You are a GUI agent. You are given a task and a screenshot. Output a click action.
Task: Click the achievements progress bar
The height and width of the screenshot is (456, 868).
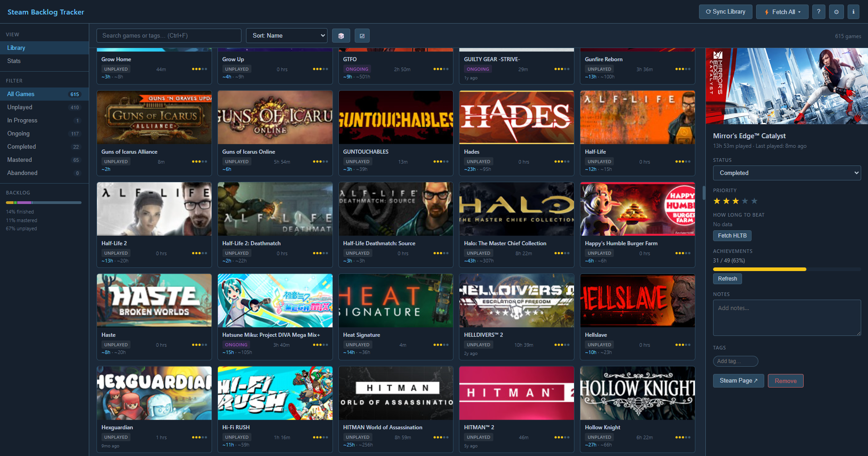pos(787,269)
